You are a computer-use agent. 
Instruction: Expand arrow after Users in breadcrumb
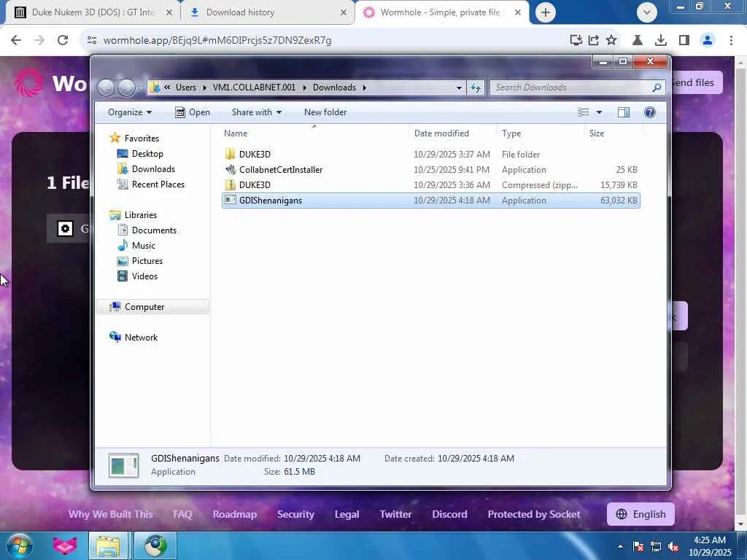click(x=204, y=87)
